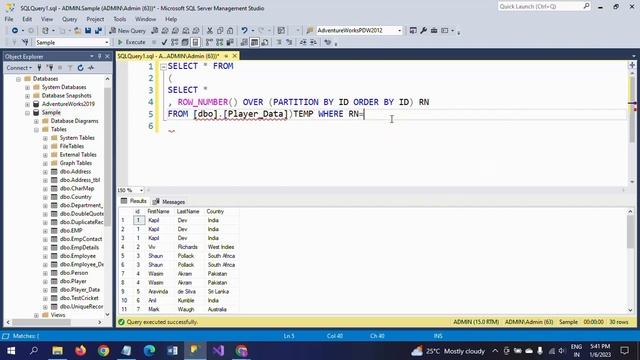Image resolution: width=640 pixels, height=360 pixels.
Task: Click the wrench Properties icon
Action: pos(423,31)
